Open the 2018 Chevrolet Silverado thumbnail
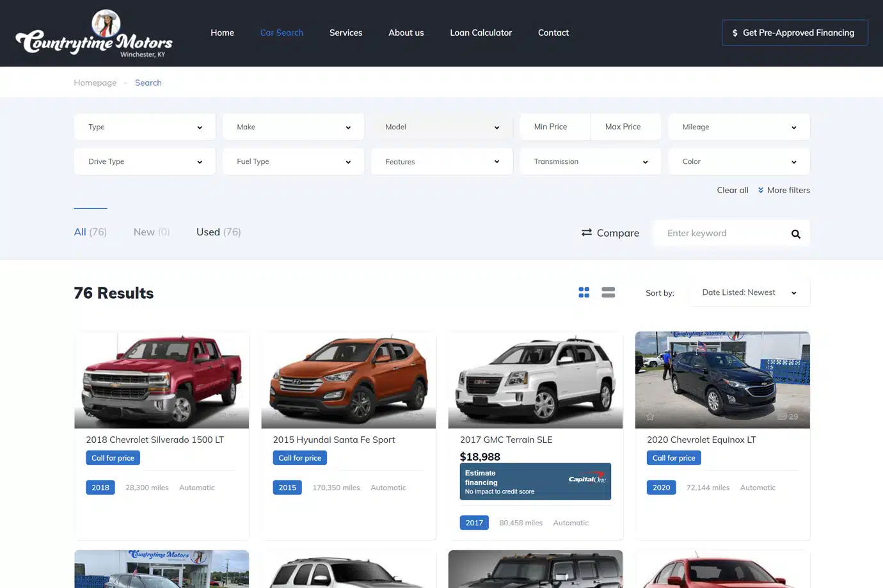This screenshot has width=883, height=588. coord(161,380)
